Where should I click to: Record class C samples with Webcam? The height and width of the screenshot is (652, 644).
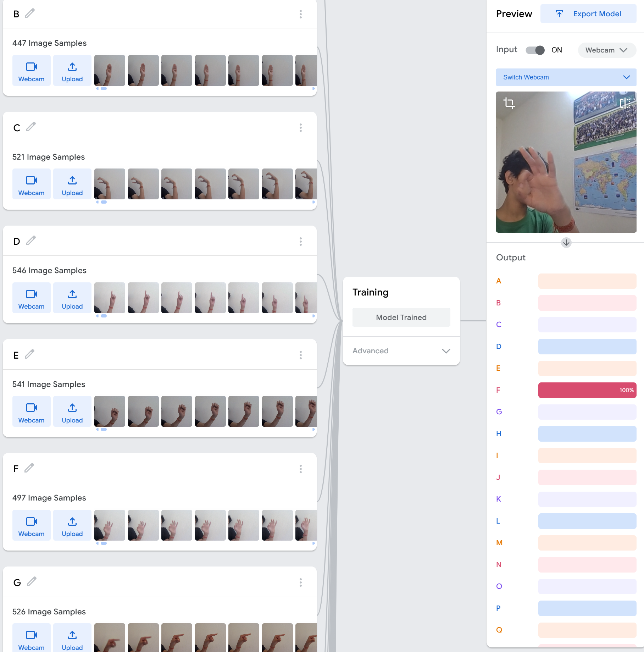pos(32,184)
